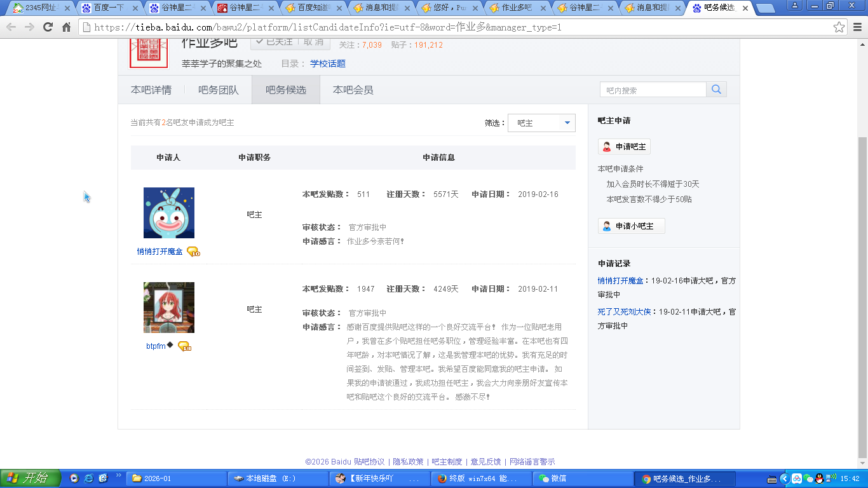Viewport: 868px width, 488px height.
Task: Open the 学校话题 directory link
Action: tap(328, 64)
